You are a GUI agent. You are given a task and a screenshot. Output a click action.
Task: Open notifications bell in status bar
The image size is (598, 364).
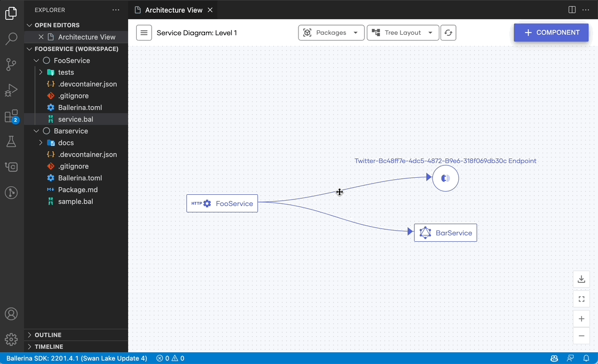coord(586,358)
